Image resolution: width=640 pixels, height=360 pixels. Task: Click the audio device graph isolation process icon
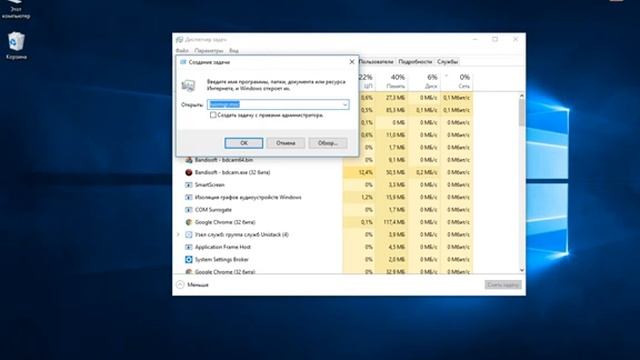click(x=189, y=198)
